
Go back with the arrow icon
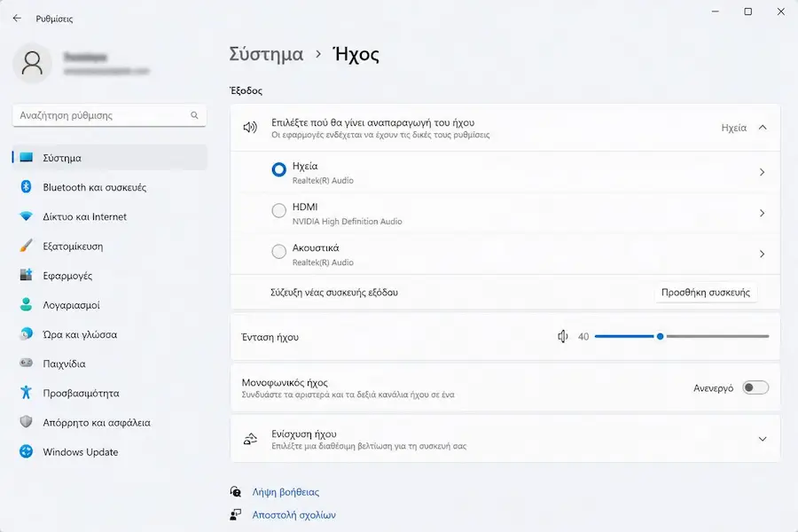coord(18,19)
